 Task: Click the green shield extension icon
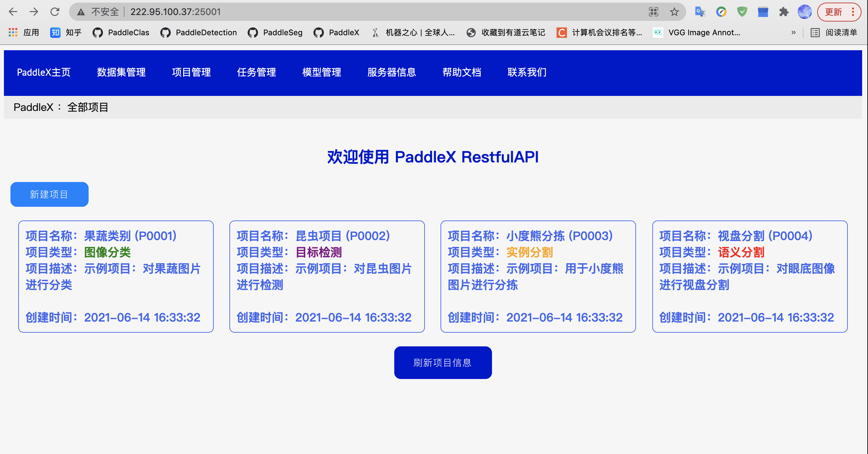click(x=742, y=12)
